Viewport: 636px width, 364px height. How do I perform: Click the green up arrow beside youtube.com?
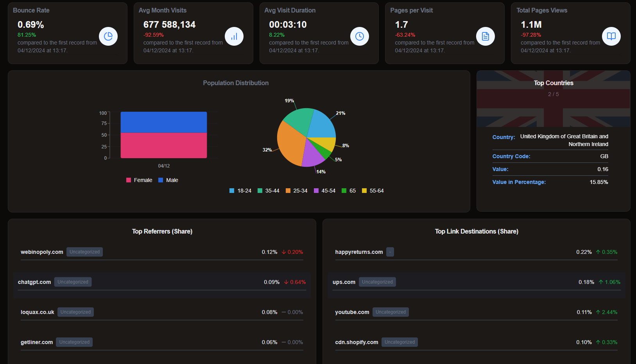(598, 312)
